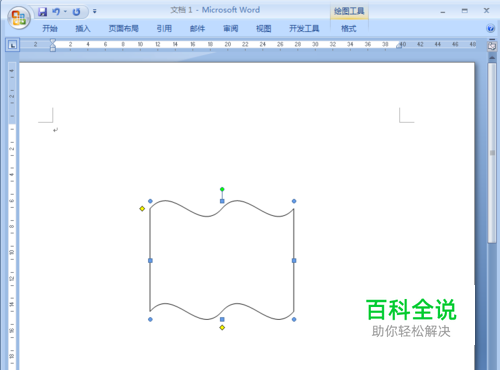
Task: Open the 审阅 tab
Action: (x=230, y=29)
